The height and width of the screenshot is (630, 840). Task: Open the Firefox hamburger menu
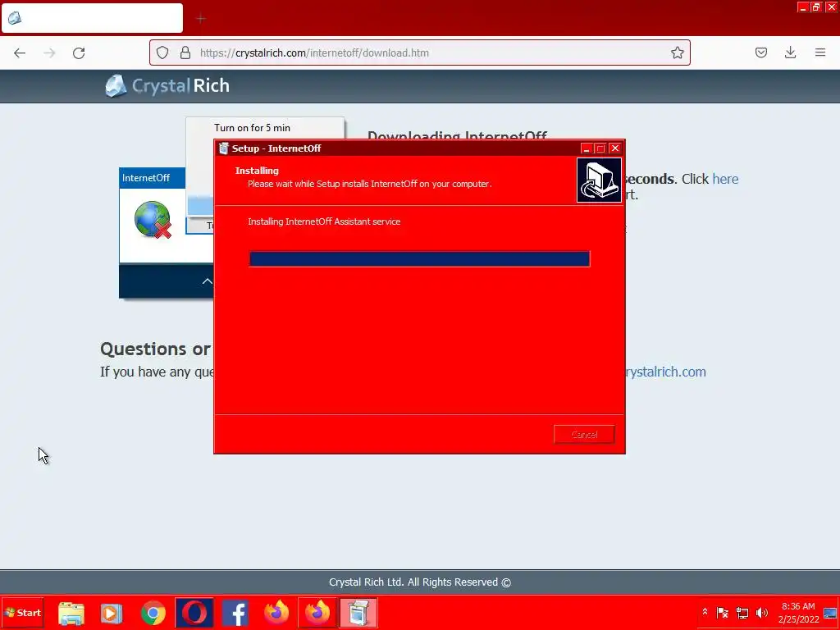pyautogui.click(x=820, y=52)
